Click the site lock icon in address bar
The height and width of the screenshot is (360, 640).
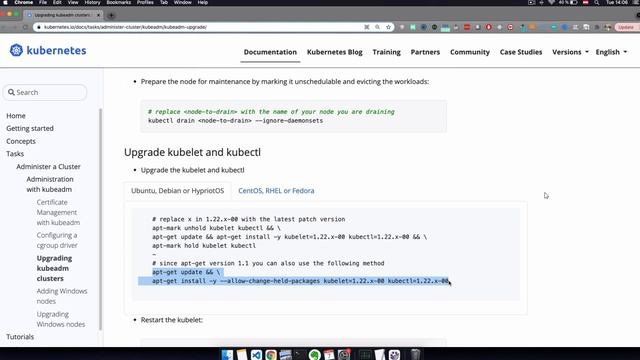[x=39, y=27]
